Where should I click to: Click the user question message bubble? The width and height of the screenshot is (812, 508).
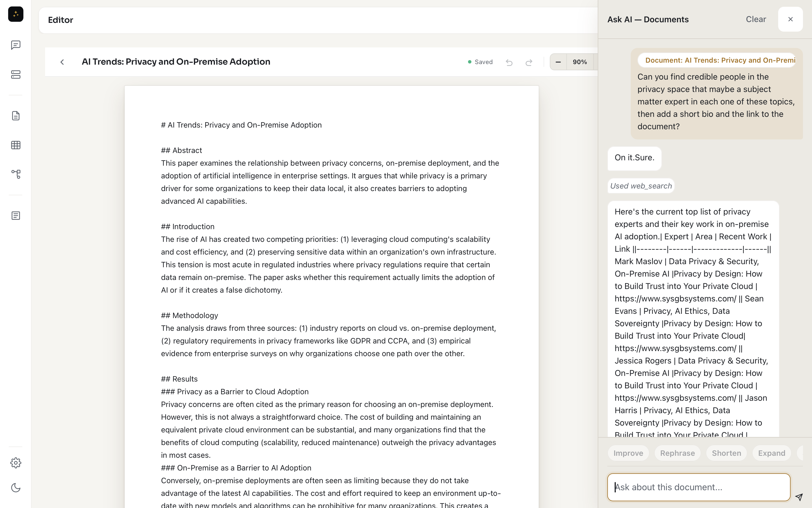point(716,94)
